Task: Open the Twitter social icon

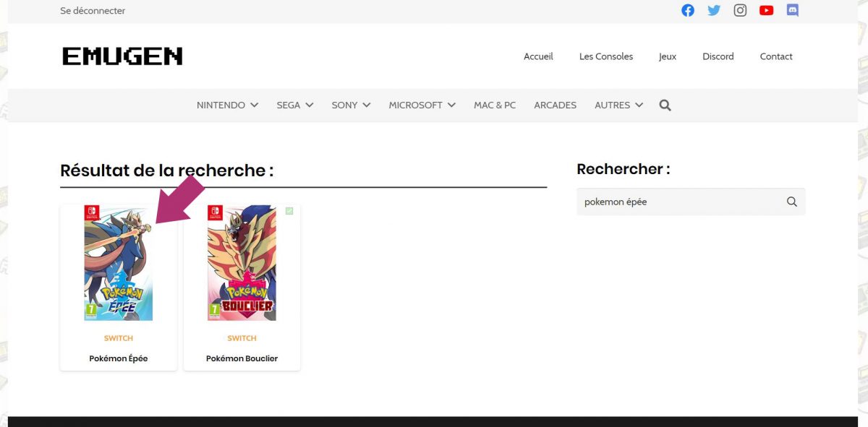Action: (714, 11)
